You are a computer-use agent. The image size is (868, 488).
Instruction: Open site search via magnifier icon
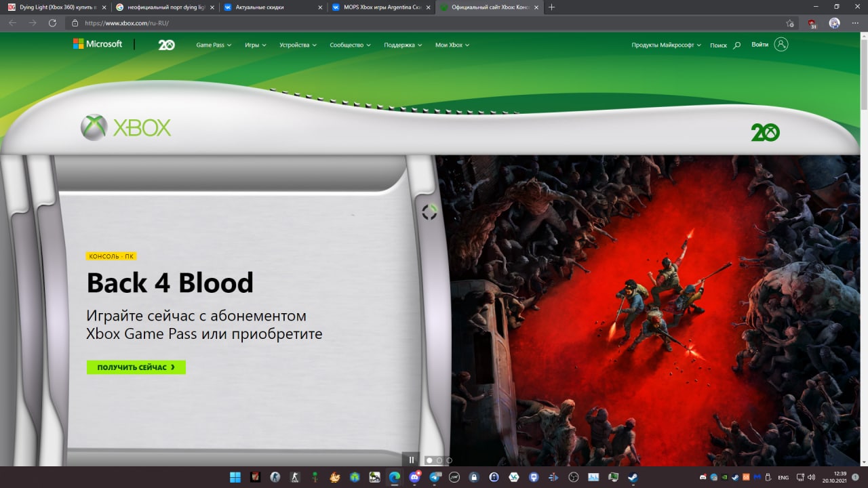[737, 45]
